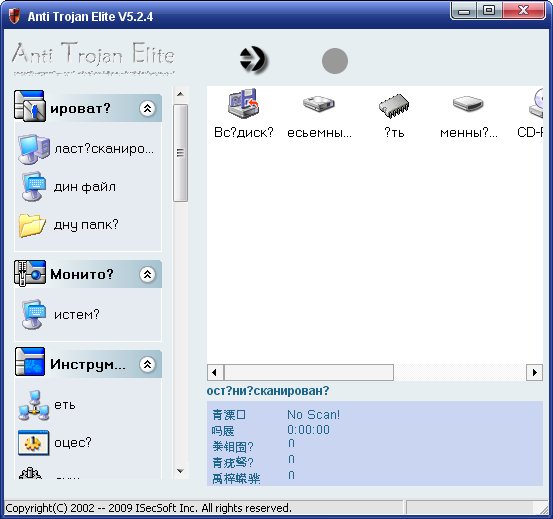
Task: Select the менны?... removable drive icon
Action: [x=468, y=104]
